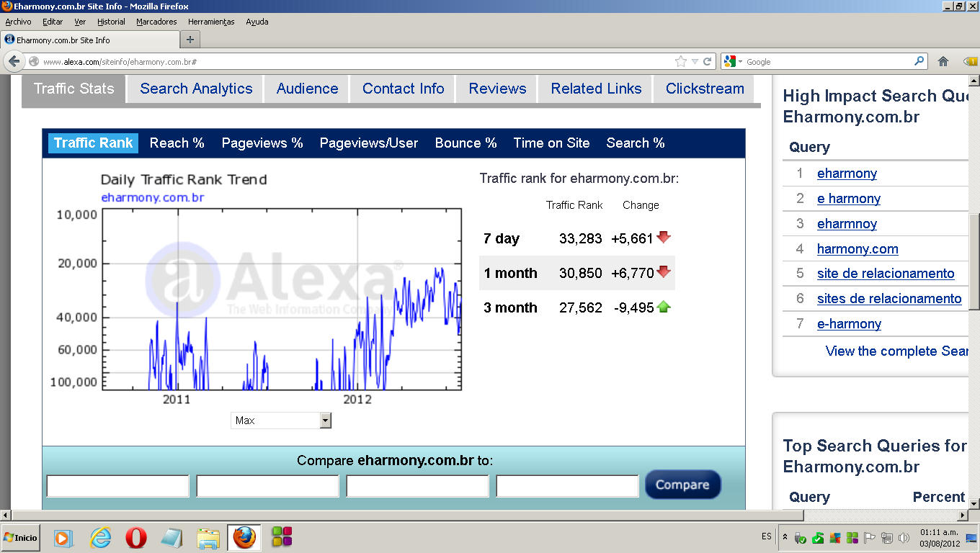Reload the page with the refresh icon
The image size is (980, 553).
click(708, 62)
